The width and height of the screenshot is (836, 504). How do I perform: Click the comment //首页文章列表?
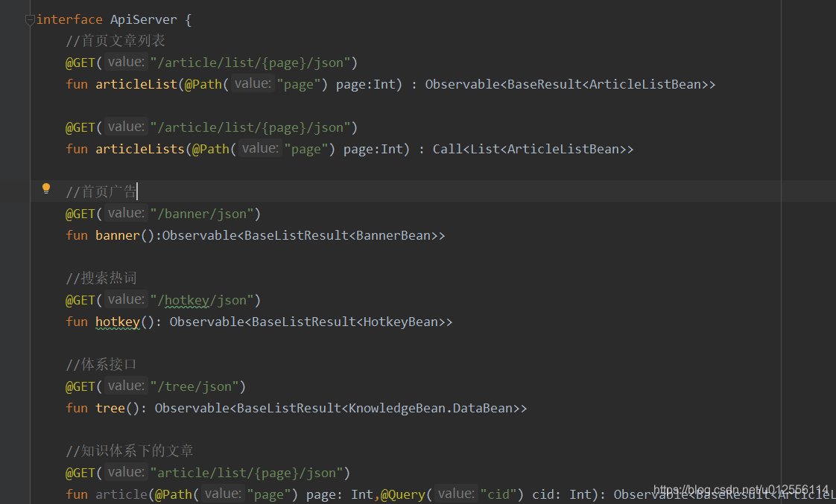115,40
